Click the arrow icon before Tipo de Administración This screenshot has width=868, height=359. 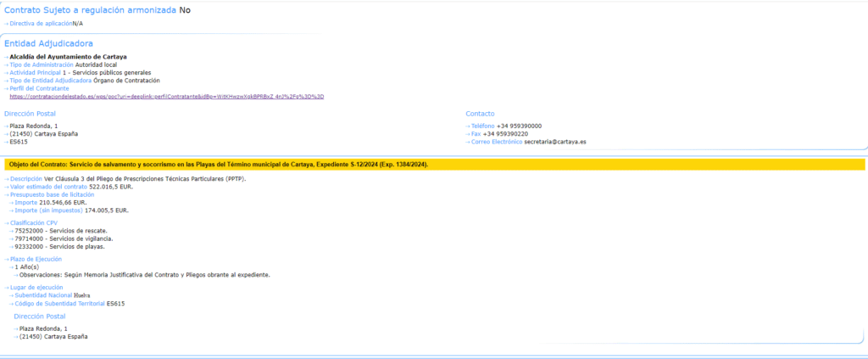pyautogui.click(x=6, y=65)
